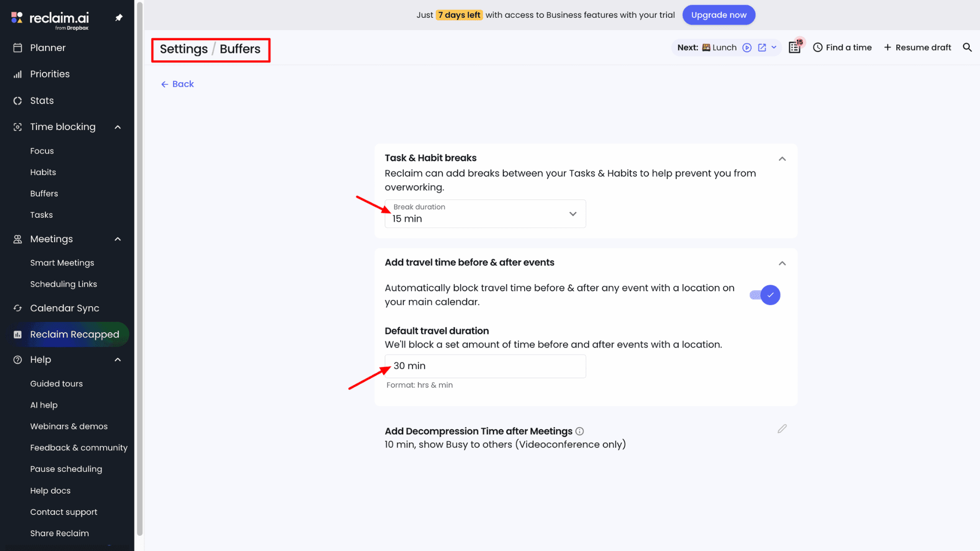Toggle automatic travel time blocking switch
Screen dimensions: 980x551
pyautogui.click(x=765, y=295)
